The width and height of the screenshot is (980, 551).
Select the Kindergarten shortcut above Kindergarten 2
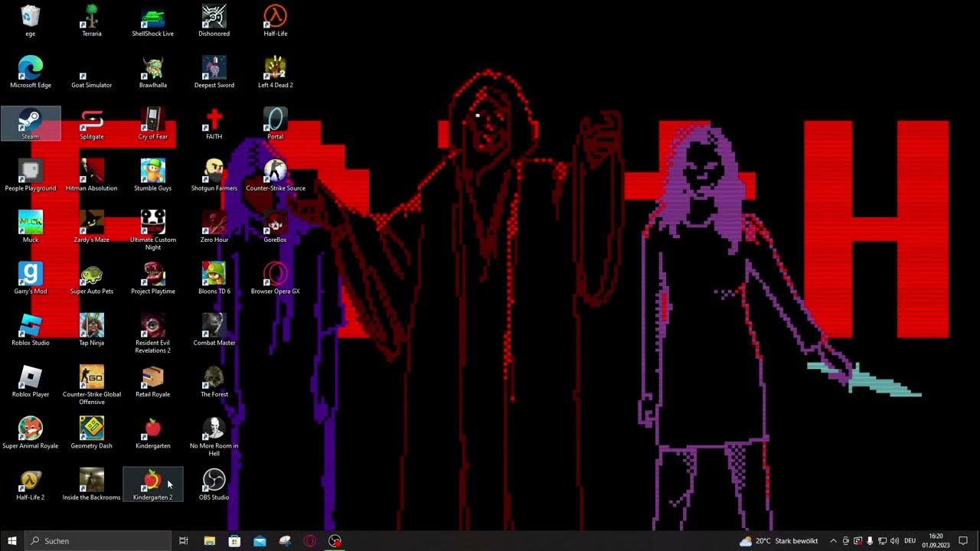click(x=153, y=432)
